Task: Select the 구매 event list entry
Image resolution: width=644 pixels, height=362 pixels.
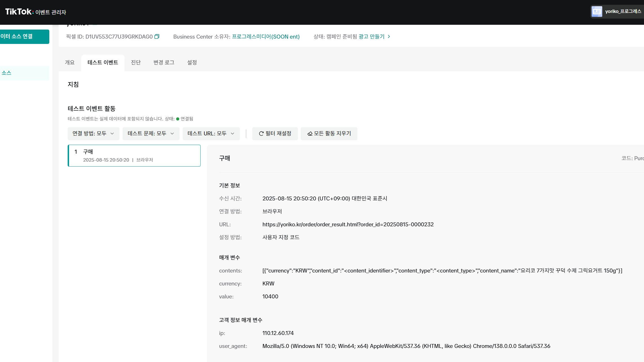Action: click(134, 156)
